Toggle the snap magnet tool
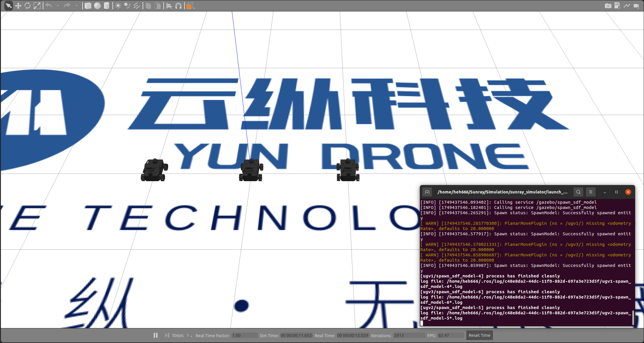644x343 pixels. point(178,6)
